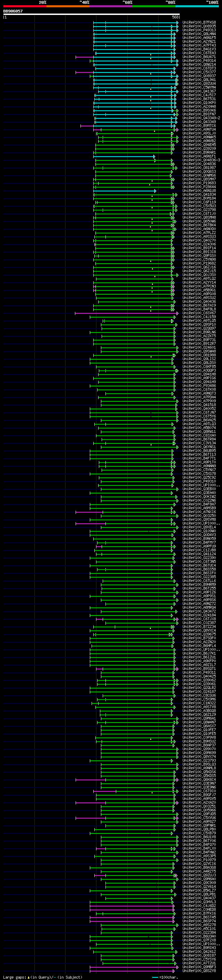The width and height of the screenshot is (222, 980).
Task: Open hit UniRef100_B7FKG8
Action: click(x=199, y=23)
